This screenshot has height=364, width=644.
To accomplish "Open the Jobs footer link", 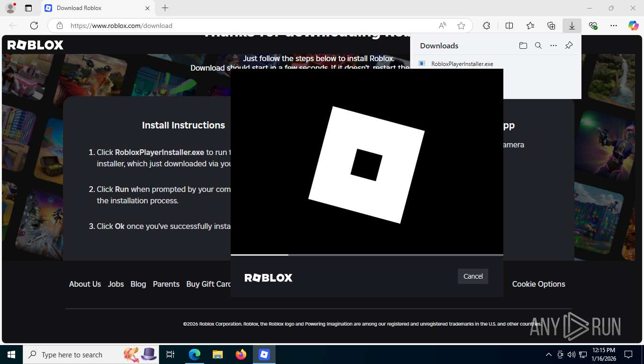I will 116,284.
